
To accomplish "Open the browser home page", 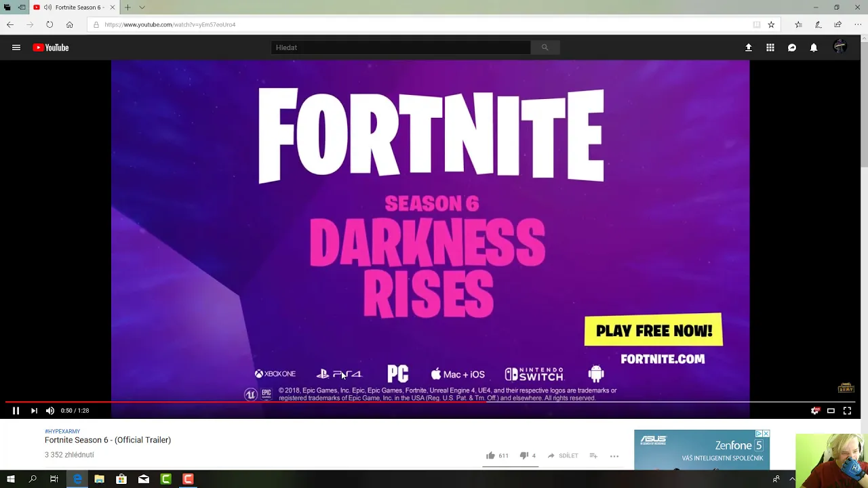I will click(69, 24).
